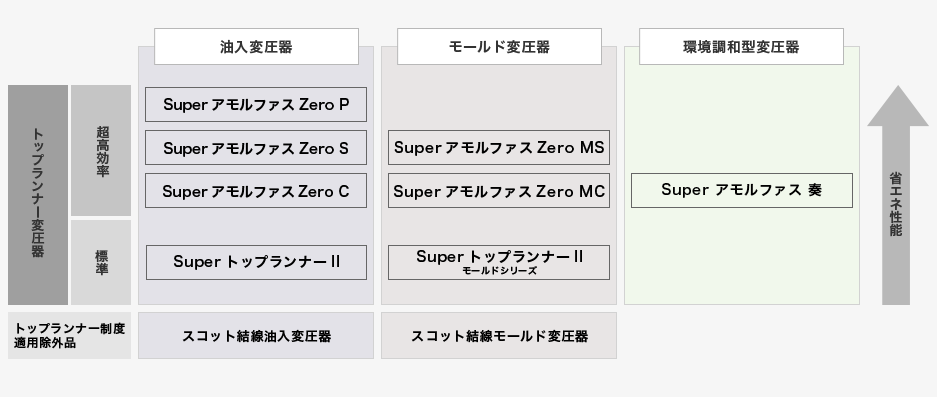937x397 pixels.
Task: Select Super トップランナー II oil-immersed box
Action: 256,262
